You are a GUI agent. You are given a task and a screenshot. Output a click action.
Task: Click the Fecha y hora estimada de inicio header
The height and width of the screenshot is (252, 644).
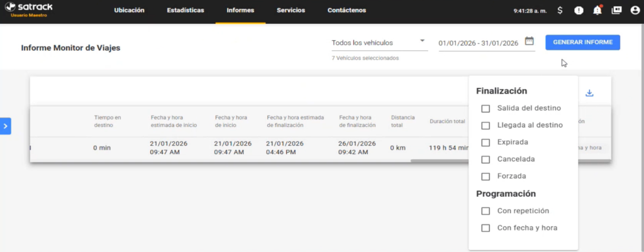[x=174, y=121]
